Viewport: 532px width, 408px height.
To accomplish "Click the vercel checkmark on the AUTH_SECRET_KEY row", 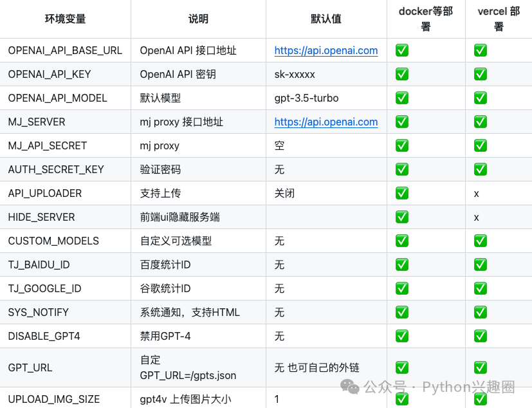I will (x=480, y=169).
